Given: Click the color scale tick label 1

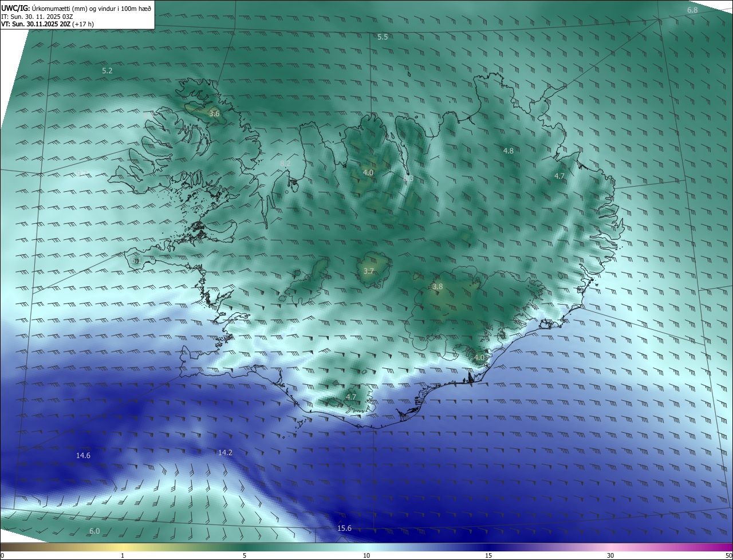Looking at the screenshot, I should [x=123, y=555].
